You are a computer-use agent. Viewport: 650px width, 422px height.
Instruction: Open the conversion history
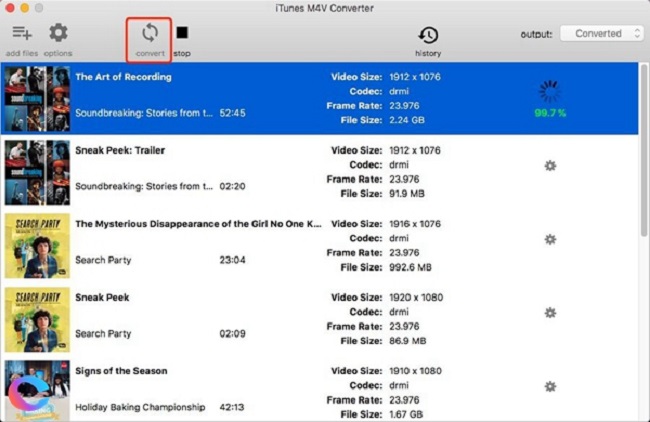pyautogui.click(x=428, y=35)
